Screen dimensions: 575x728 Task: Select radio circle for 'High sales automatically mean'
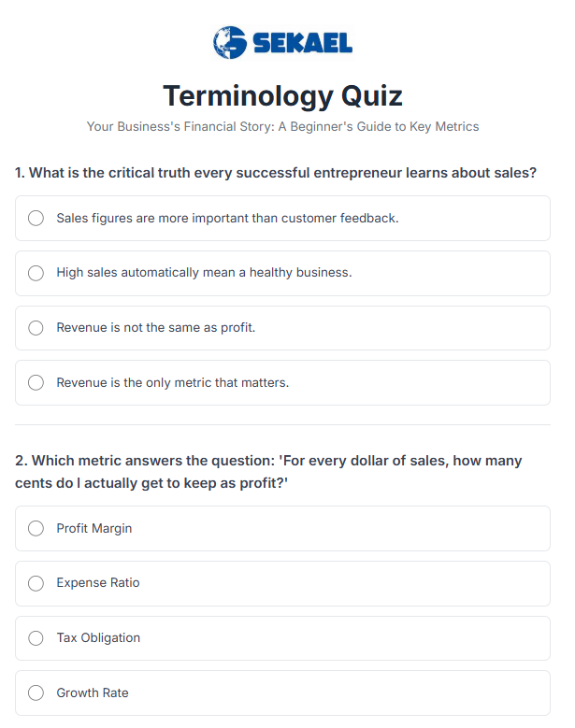pyautogui.click(x=36, y=273)
